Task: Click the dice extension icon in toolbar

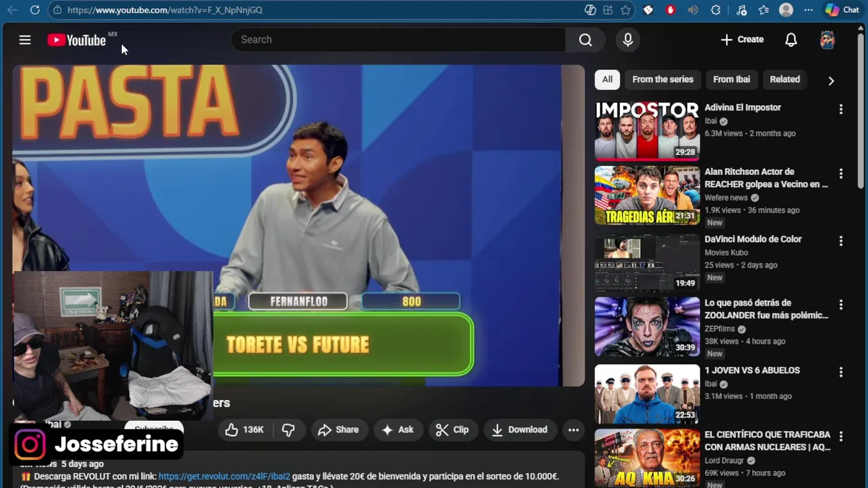Action: 648,10
